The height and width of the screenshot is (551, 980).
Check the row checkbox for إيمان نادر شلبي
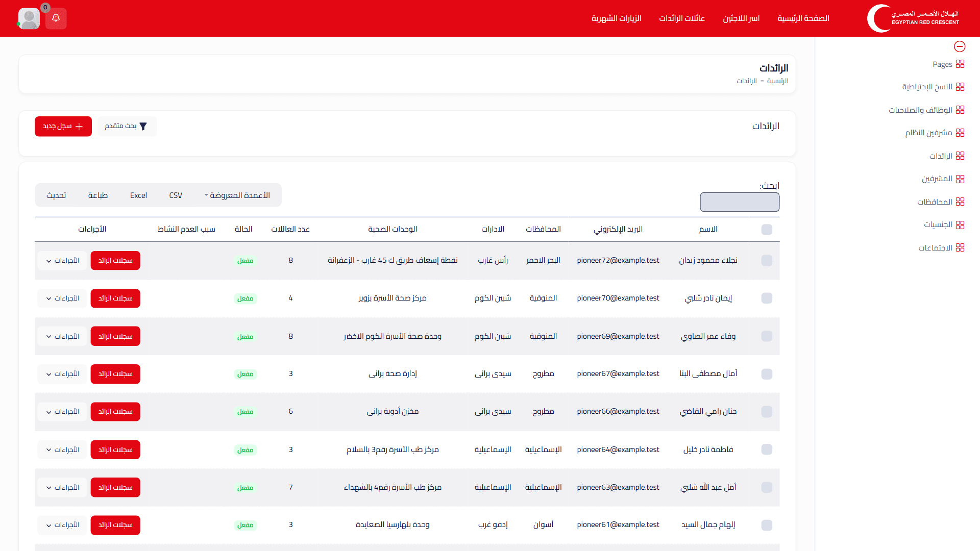pyautogui.click(x=767, y=298)
